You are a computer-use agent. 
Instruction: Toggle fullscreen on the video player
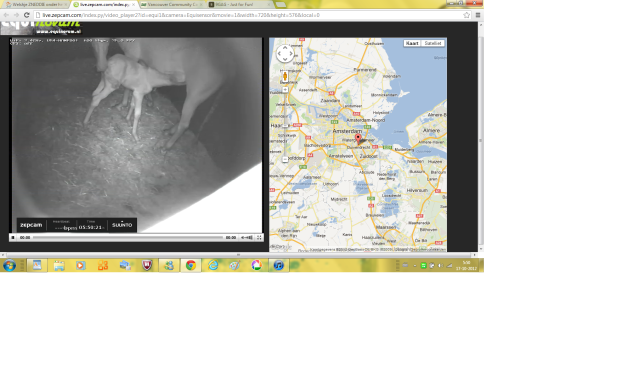259,237
